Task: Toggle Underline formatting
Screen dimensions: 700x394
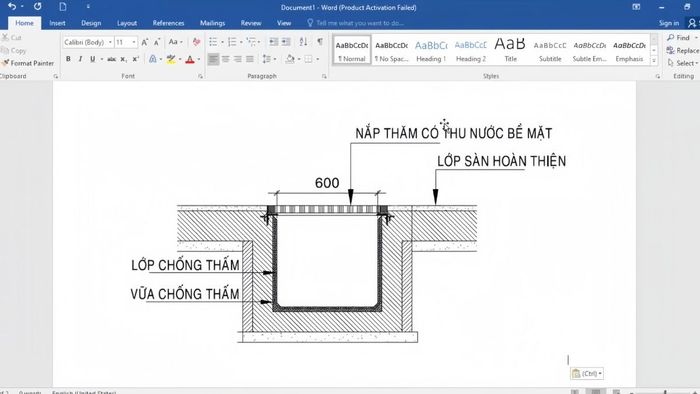Action: [x=92, y=59]
